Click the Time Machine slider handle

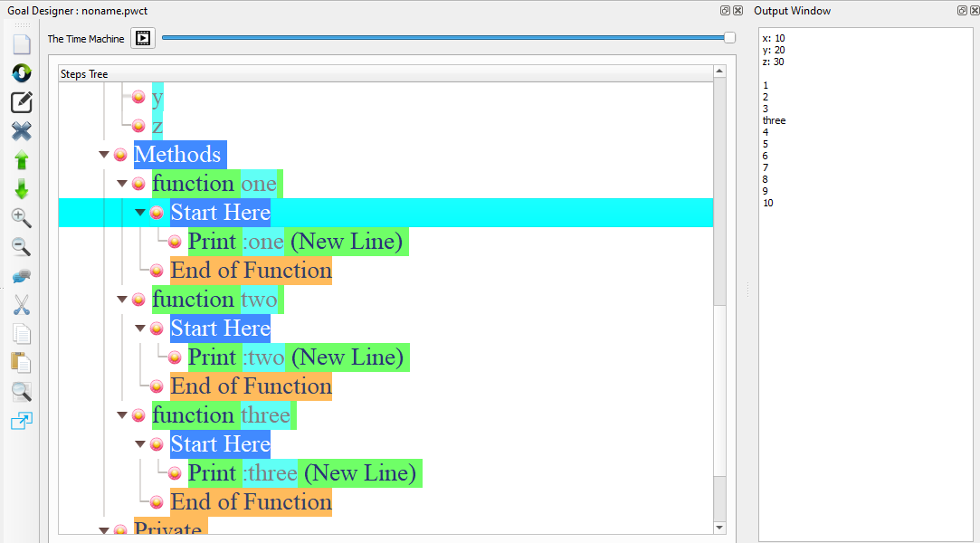[x=729, y=38]
